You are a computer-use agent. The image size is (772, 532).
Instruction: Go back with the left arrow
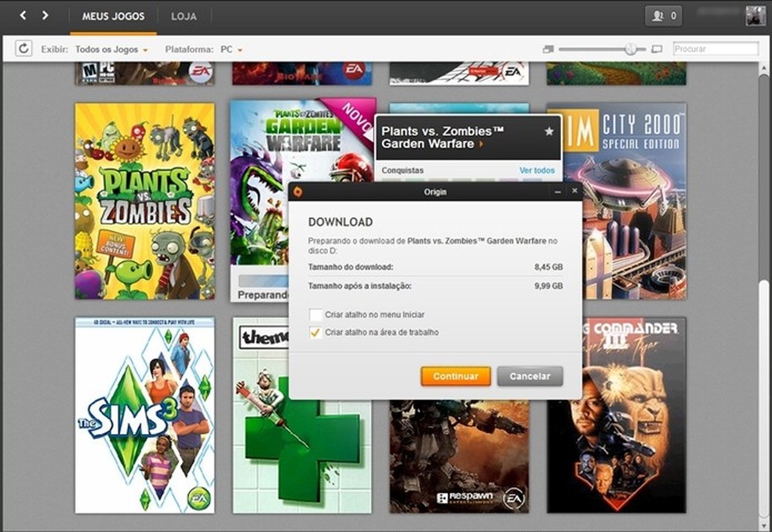[x=23, y=15]
